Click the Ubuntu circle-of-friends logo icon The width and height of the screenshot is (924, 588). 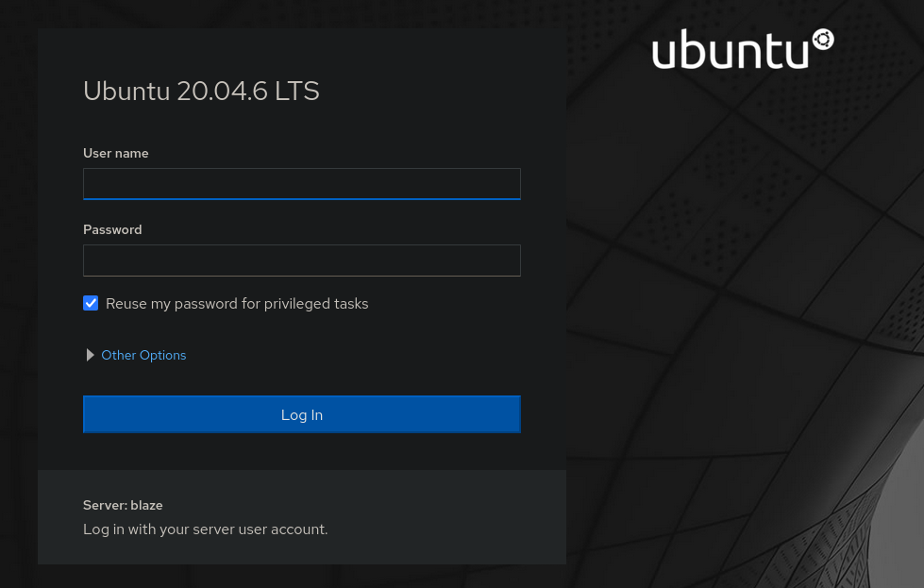pos(823,40)
